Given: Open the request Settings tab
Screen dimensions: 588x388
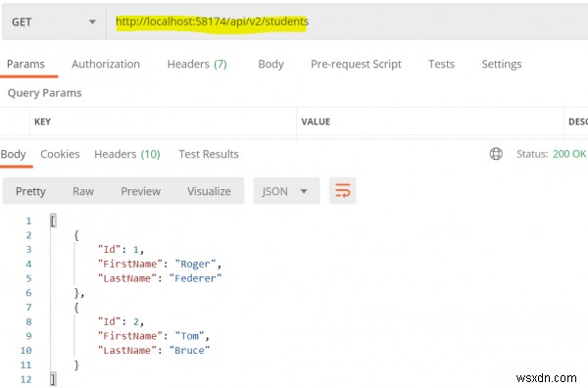Looking at the screenshot, I should point(502,64).
